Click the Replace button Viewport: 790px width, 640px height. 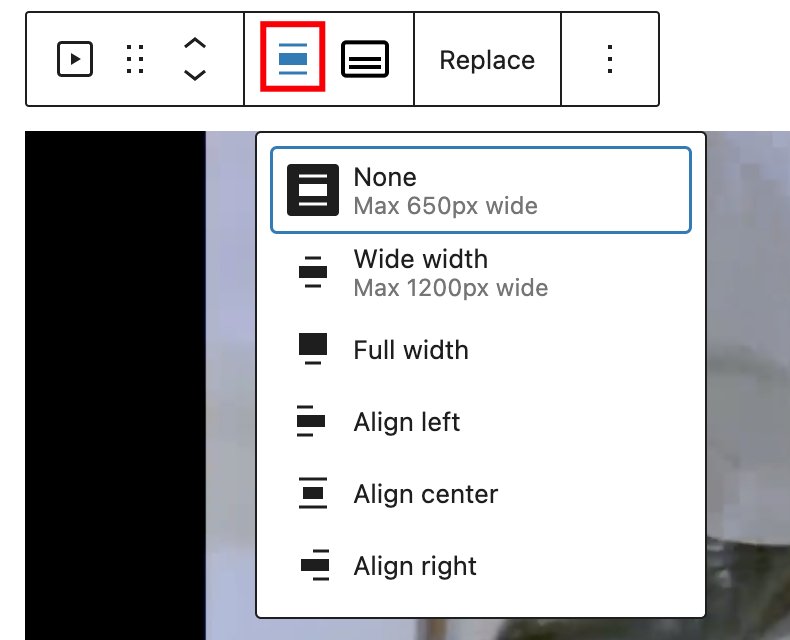(x=487, y=60)
